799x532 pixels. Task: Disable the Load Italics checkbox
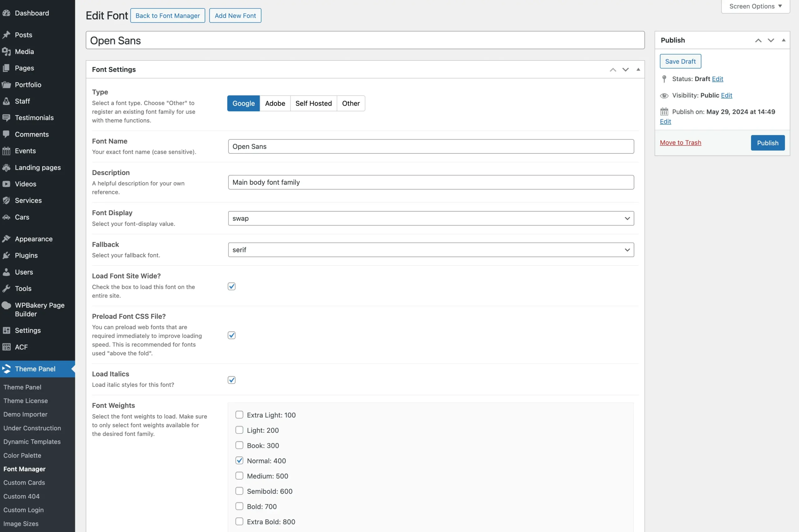232,380
